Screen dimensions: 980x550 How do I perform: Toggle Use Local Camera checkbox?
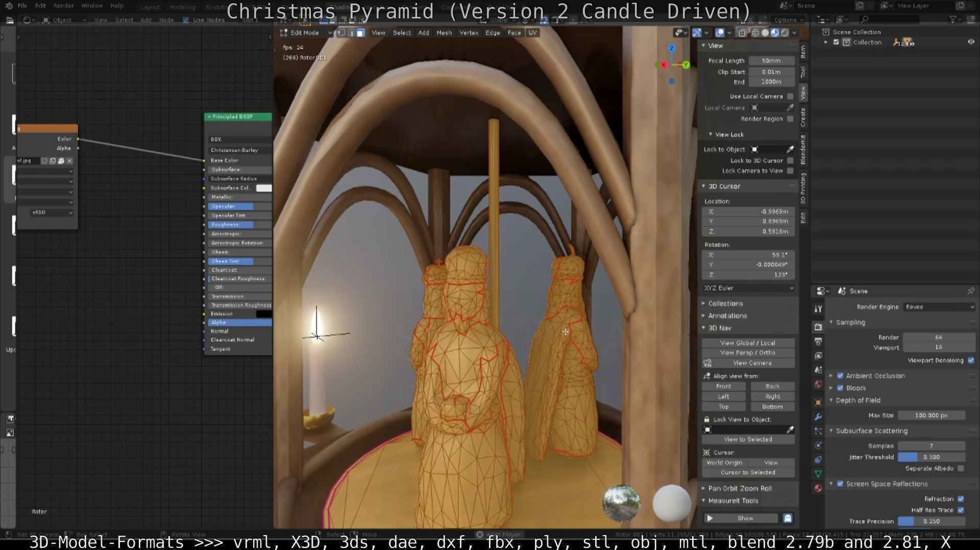tap(790, 96)
